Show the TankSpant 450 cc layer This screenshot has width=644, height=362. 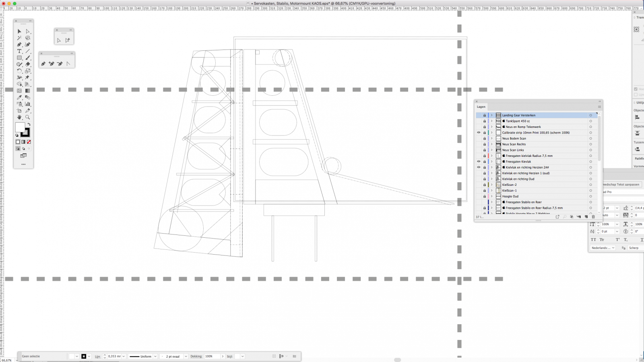479,121
